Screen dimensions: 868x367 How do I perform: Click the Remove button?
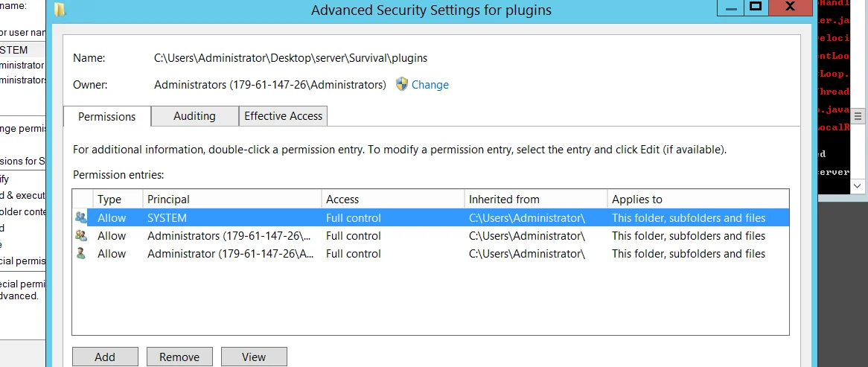pyautogui.click(x=179, y=357)
